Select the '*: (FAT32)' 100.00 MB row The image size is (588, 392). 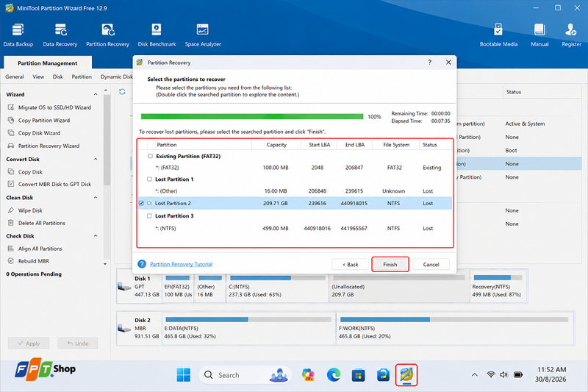pyautogui.click(x=295, y=168)
